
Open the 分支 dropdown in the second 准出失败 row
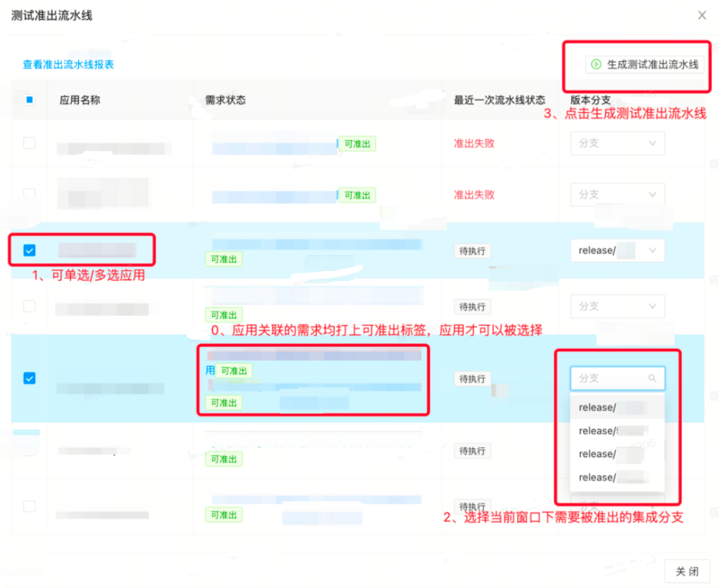click(617, 194)
